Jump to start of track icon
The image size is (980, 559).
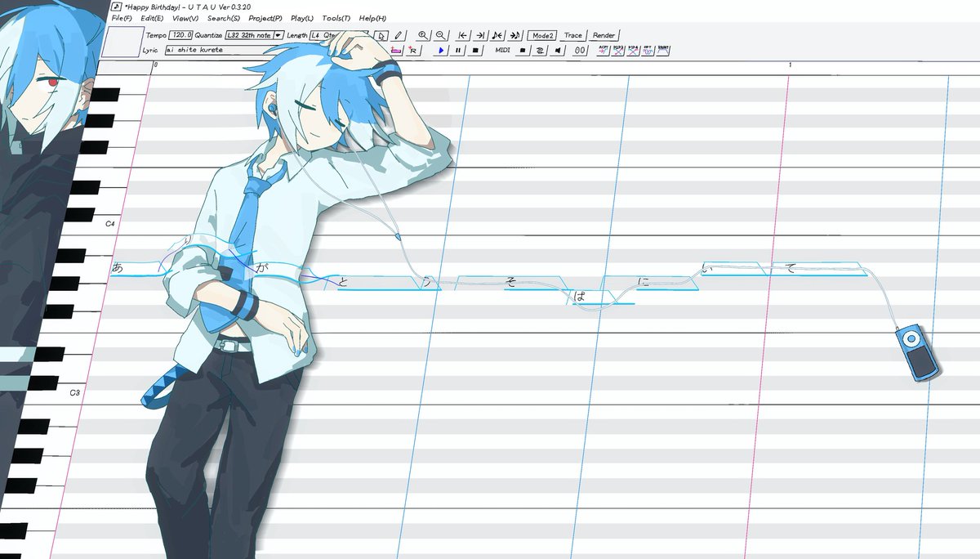coord(463,35)
